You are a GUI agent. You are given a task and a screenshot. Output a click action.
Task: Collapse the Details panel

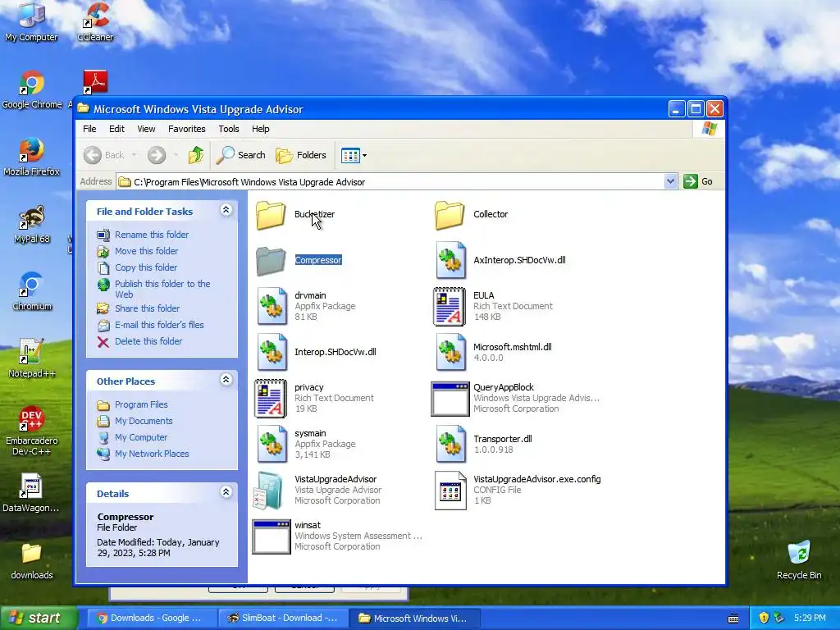coord(226,492)
